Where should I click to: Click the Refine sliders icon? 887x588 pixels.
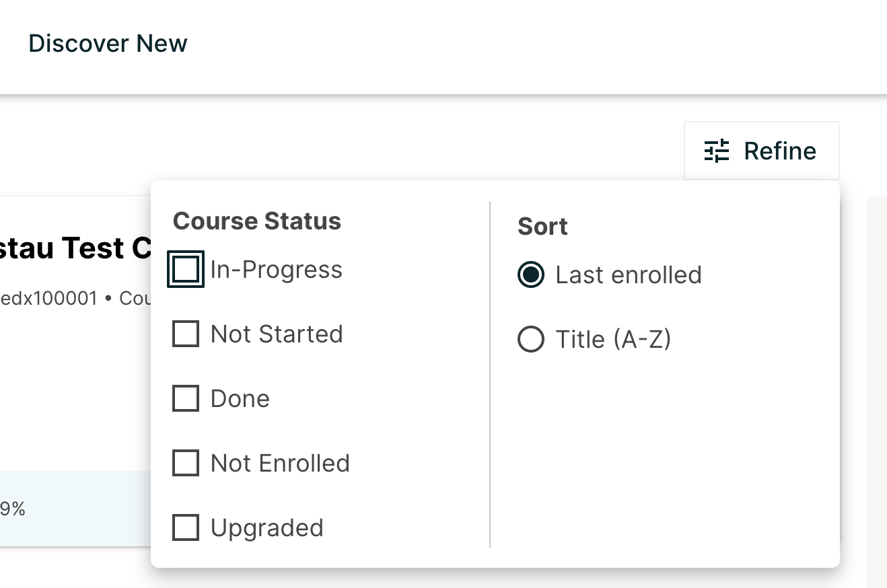point(717,151)
